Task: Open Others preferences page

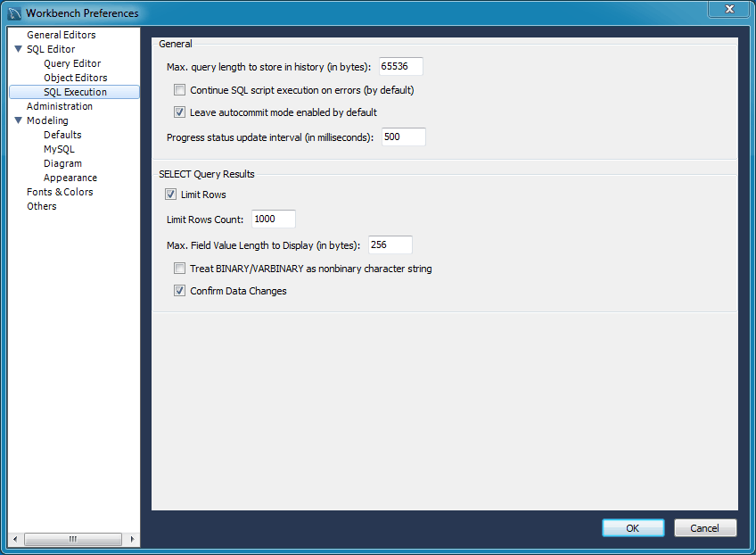Action: [x=42, y=206]
